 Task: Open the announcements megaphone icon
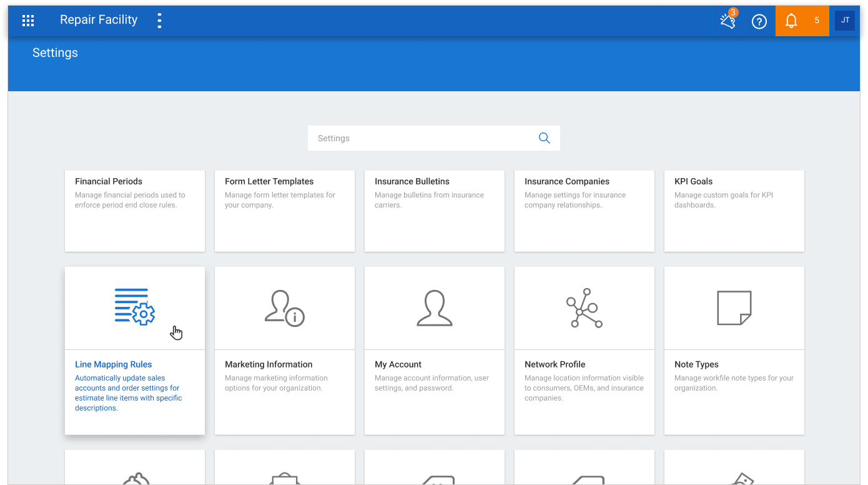point(727,21)
